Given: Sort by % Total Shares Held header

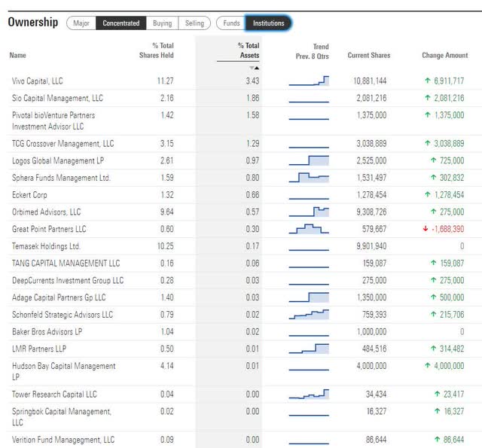Looking at the screenshot, I should [x=157, y=50].
